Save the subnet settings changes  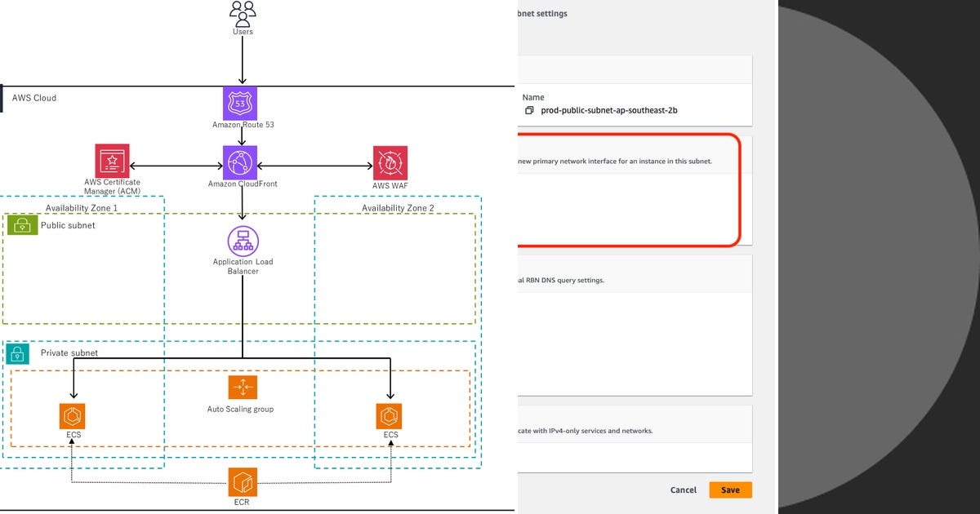tap(730, 490)
